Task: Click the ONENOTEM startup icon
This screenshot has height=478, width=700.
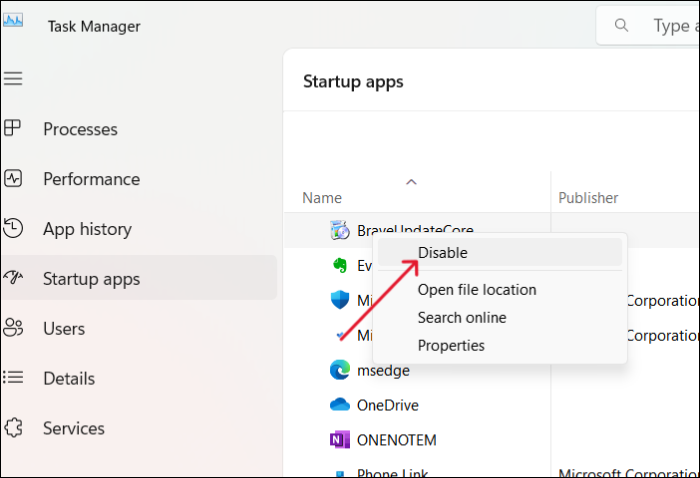Action: (339, 440)
